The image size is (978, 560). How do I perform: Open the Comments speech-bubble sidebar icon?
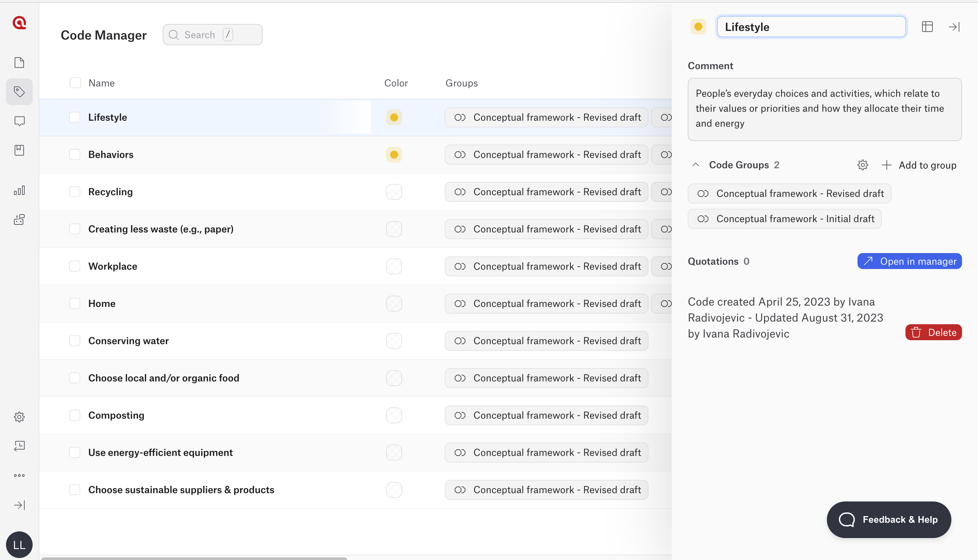(x=19, y=121)
